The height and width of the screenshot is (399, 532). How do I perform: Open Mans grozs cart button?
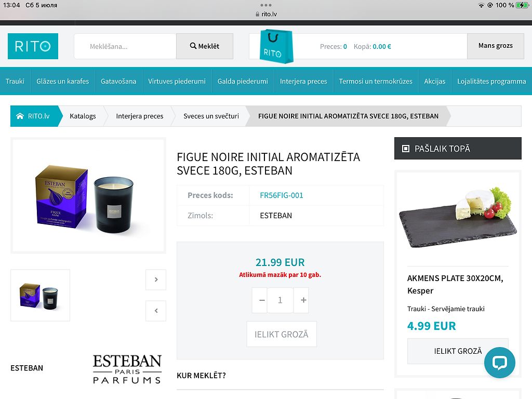(x=495, y=46)
